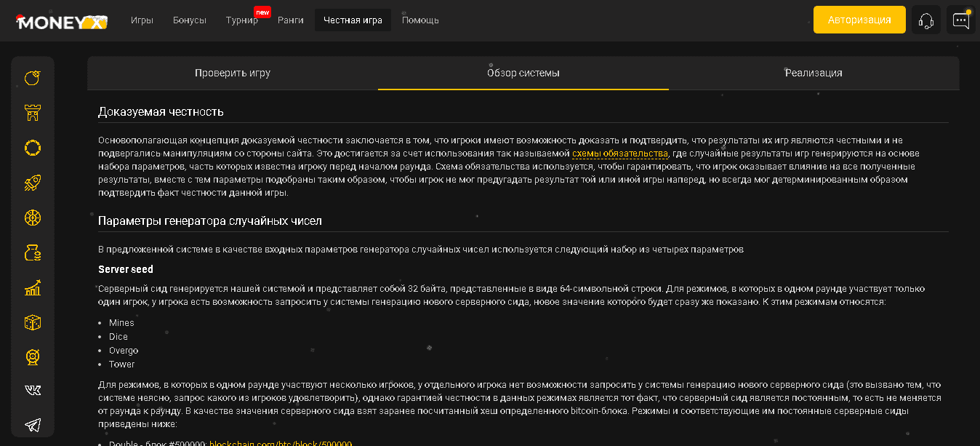Image resolution: width=980 pixels, height=446 pixels.
Task: Open the VK social network link icon
Action: [33, 391]
